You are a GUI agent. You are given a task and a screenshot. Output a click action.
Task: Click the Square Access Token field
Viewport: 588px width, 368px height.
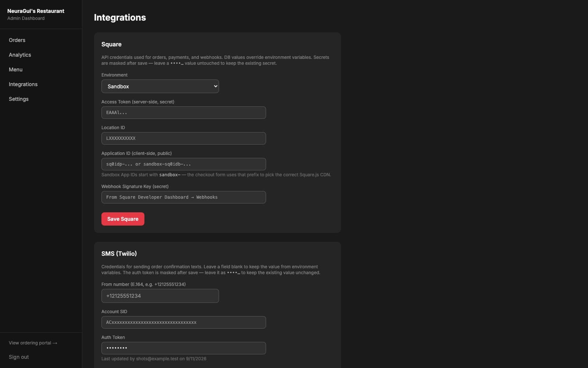pos(183,113)
